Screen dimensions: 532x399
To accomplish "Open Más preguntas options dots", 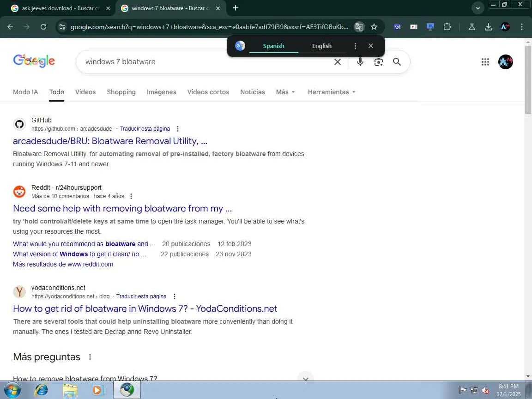I will [x=90, y=357].
